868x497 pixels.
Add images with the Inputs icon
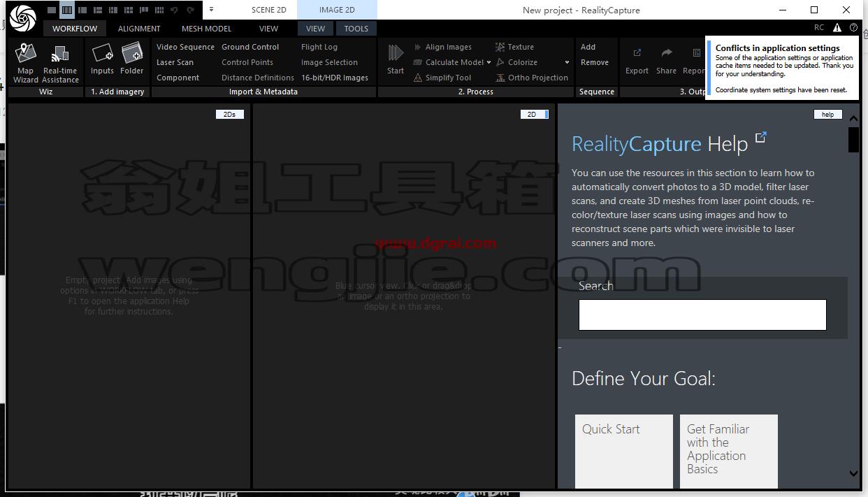tap(102, 59)
